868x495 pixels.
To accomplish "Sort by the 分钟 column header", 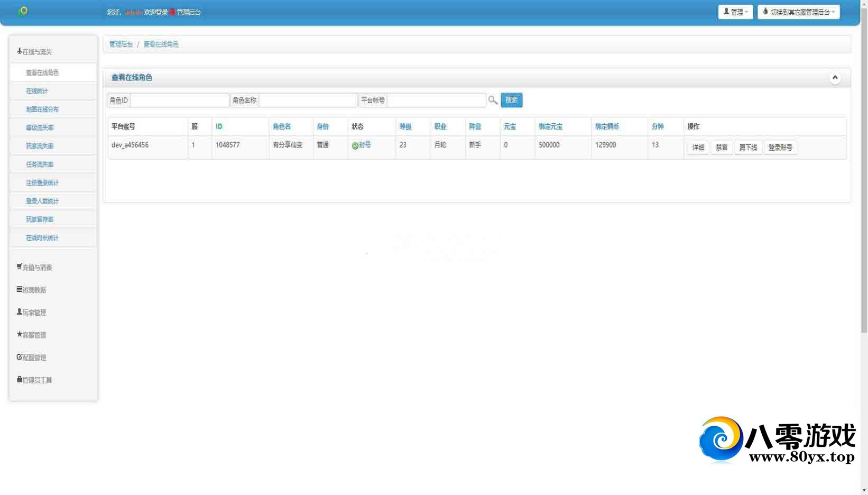I will click(x=658, y=126).
